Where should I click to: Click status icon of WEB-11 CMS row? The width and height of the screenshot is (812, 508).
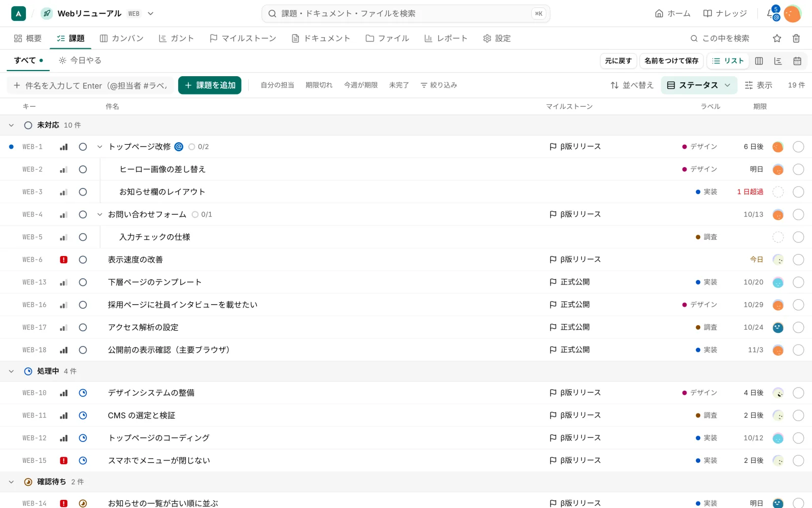83,416
